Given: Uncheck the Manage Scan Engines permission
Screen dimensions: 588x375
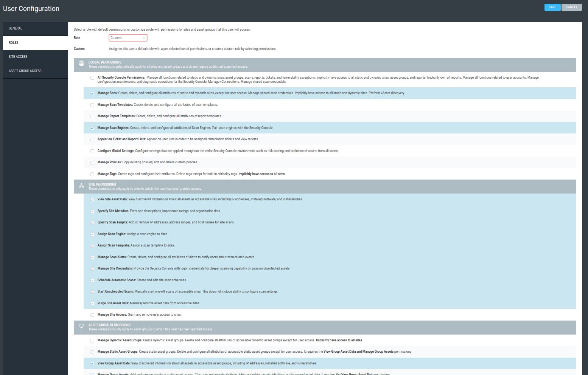Looking at the screenshot, I should click(92, 128).
